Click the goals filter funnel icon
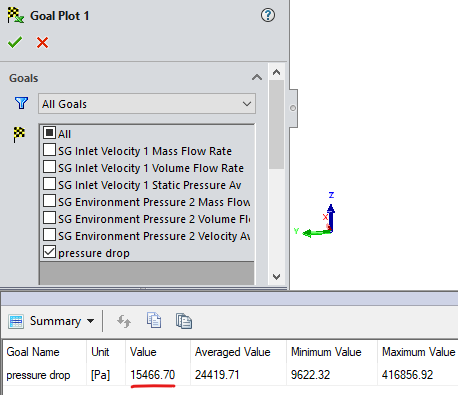Image resolution: width=458 pixels, height=395 pixels. tap(21, 103)
